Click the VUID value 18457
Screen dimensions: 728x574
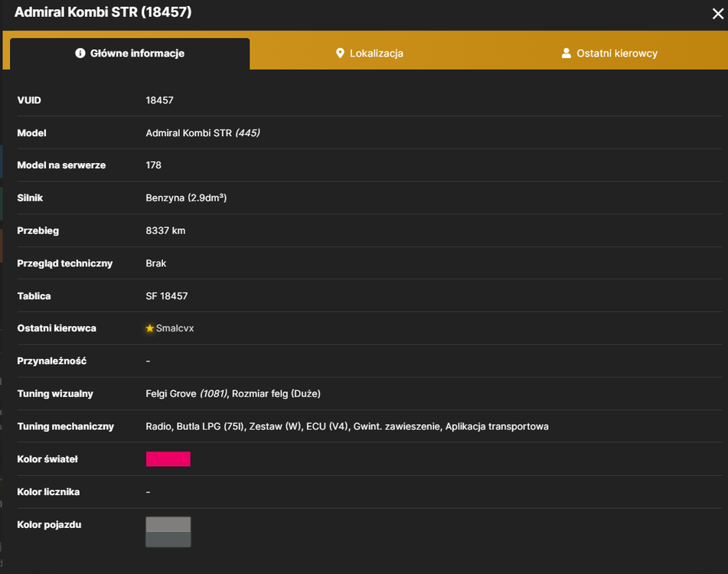(x=159, y=100)
